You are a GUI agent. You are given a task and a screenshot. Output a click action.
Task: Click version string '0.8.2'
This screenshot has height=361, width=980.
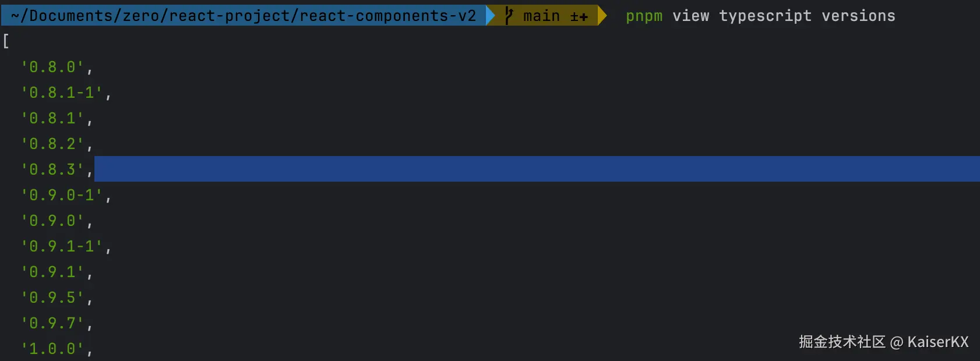(x=52, y=144)
